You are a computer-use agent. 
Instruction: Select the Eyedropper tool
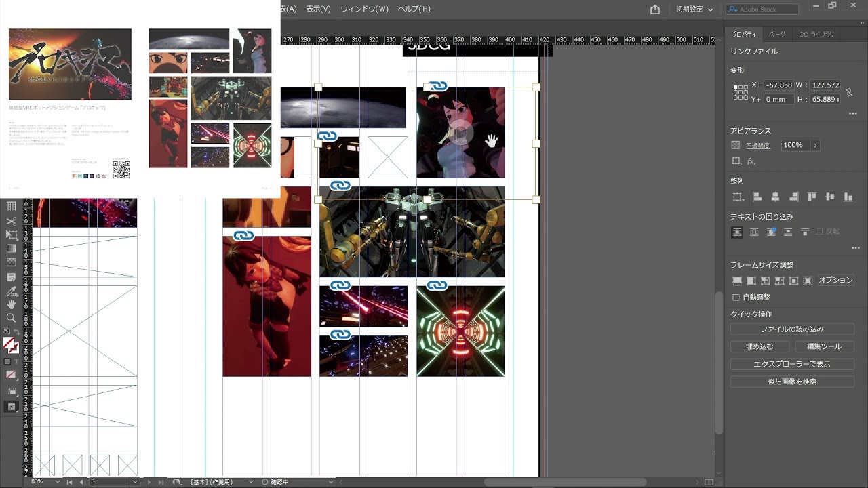click(12, 291)
